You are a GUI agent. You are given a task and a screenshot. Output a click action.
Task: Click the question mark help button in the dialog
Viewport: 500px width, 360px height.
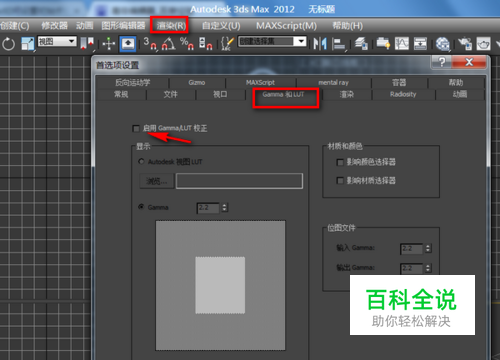tap(442, 62)
